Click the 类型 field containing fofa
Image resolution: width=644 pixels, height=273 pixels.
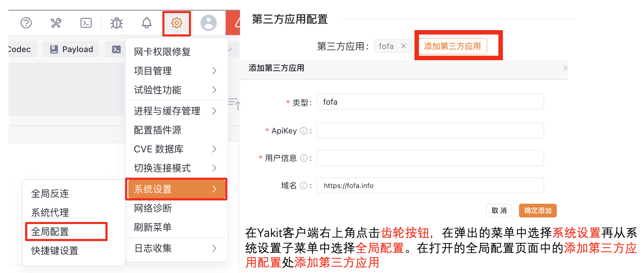click(430, 102)
